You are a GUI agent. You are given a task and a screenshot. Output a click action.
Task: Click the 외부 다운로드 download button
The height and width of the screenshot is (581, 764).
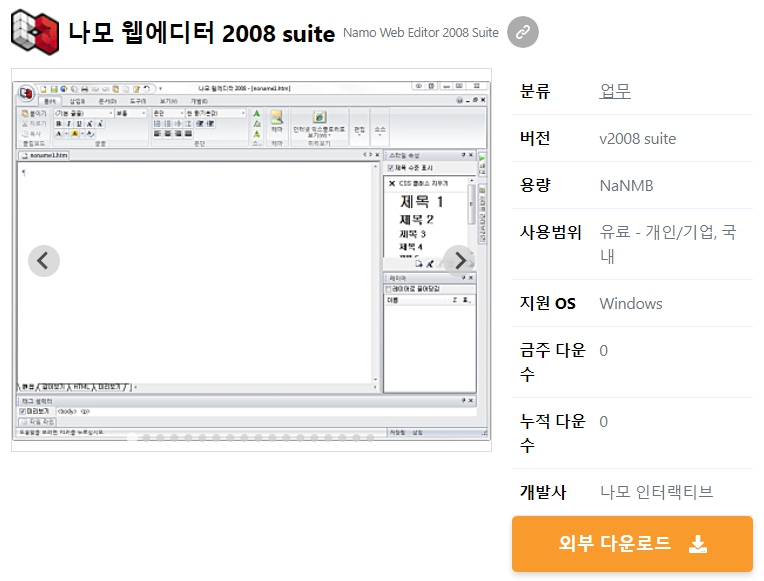tap(632, 543)
